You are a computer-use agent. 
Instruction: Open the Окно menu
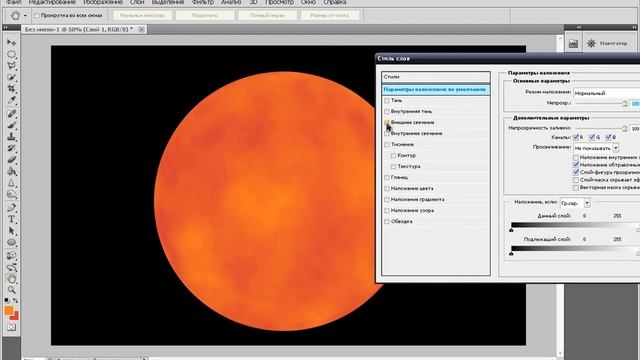tap(308, 2)
